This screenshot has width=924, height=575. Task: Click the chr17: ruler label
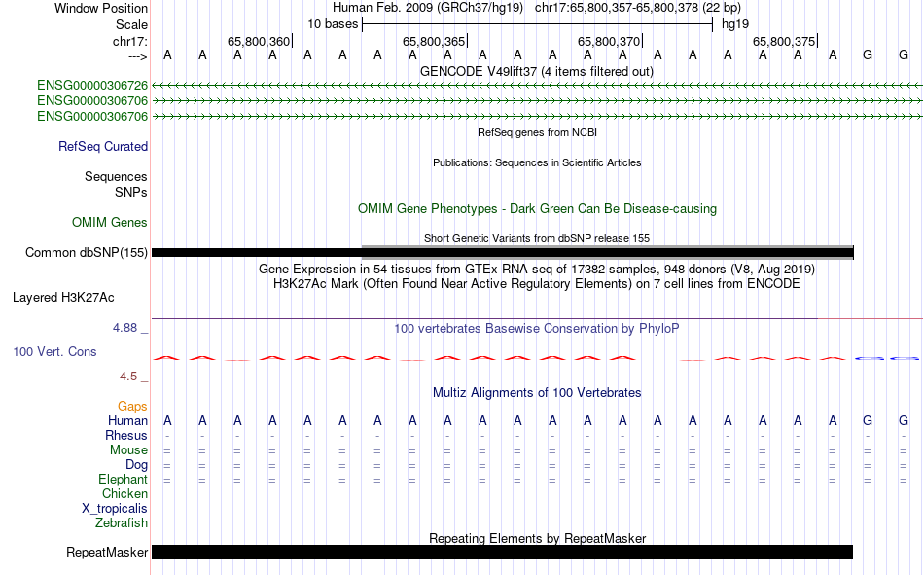(x=130, y=41)
